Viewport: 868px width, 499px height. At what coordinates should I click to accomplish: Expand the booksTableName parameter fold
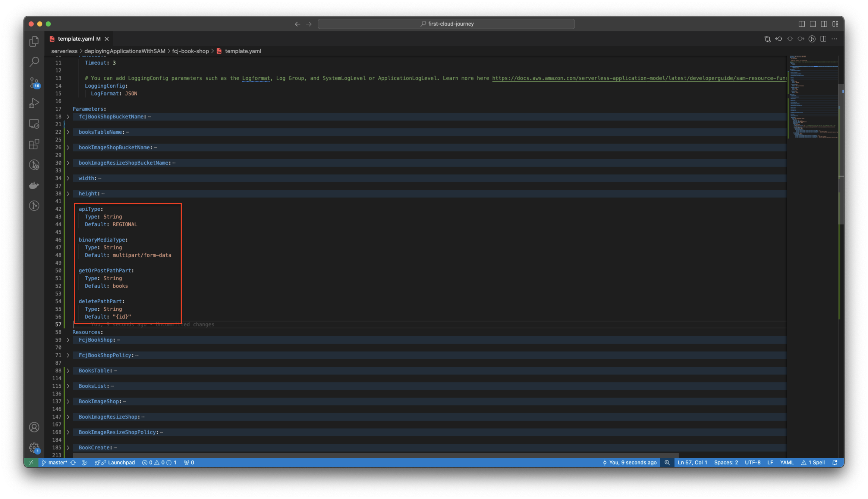tap(68, 132)
